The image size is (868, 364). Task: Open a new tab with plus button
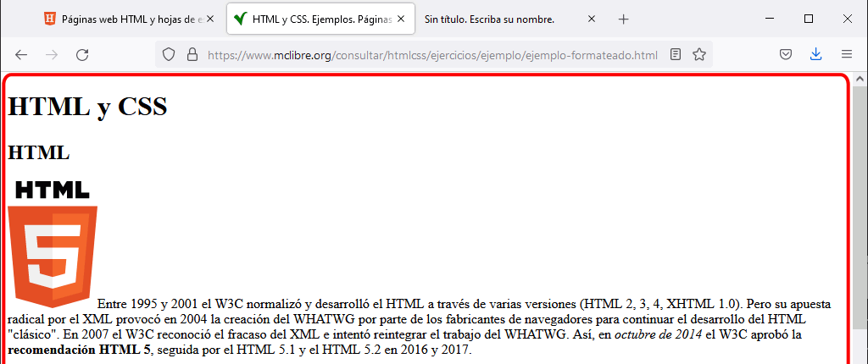(x=623, y=19)
